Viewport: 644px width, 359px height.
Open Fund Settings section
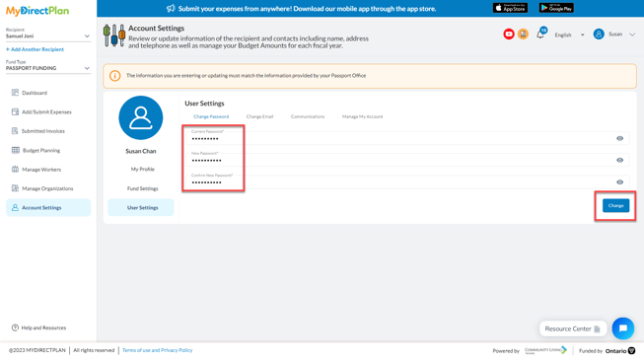(143, 188)
